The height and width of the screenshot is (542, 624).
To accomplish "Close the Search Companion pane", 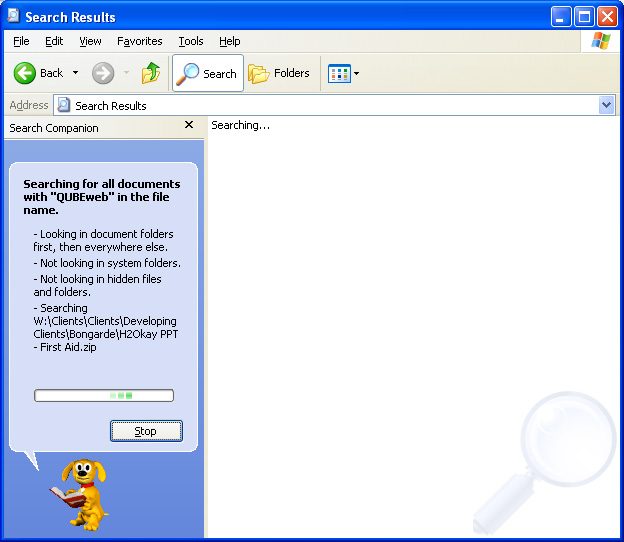I will (x=189, y=126).
